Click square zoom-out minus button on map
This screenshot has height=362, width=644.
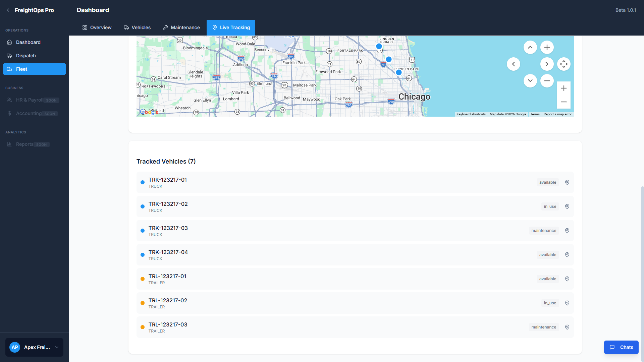click(x=563, y=102)
